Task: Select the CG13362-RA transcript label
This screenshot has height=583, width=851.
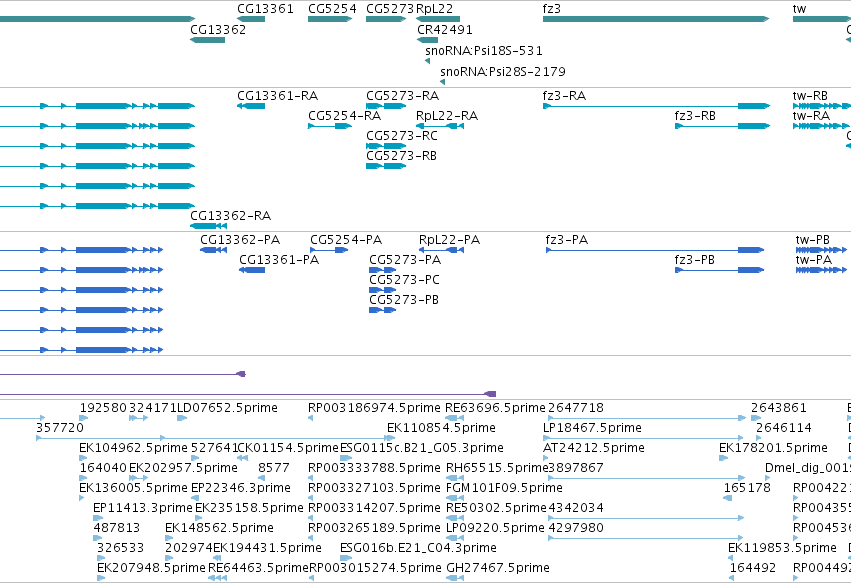Action: click(230, 216)
